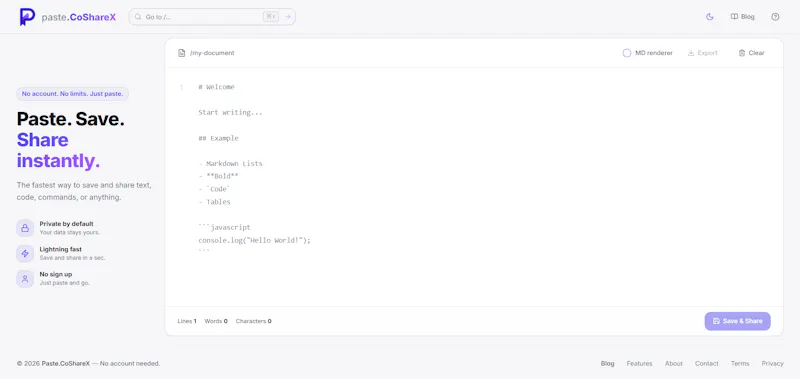The width and height of the screenshot is (800, 379).
Task: Click the 'console.log("Hello World!");' line
Action: (x=254, y=240)
